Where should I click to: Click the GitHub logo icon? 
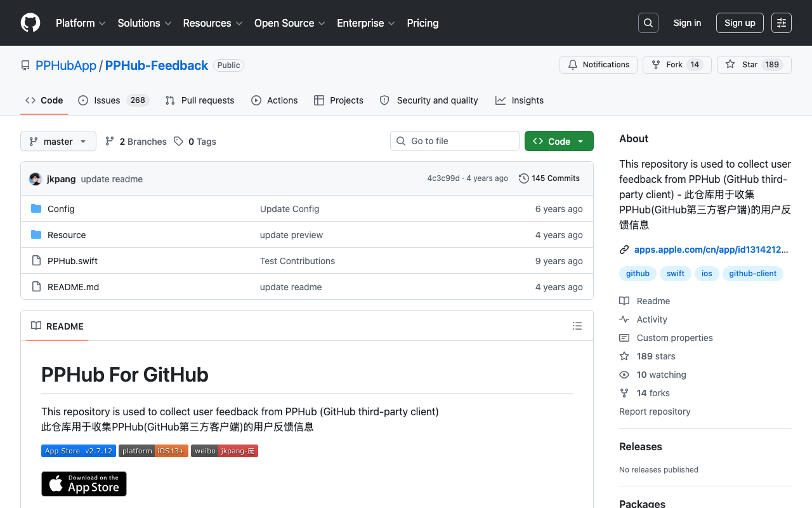click(x=30, y=23)
